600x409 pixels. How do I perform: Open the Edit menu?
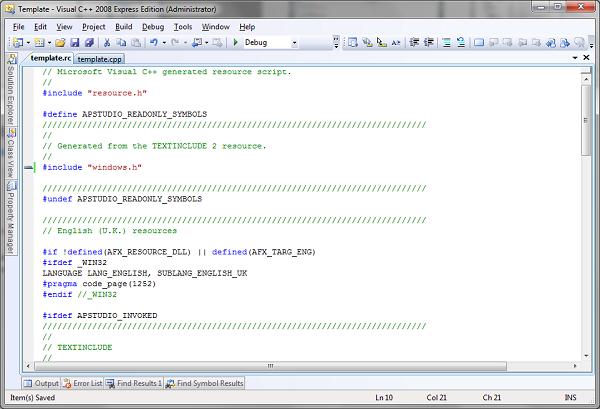point(40,27)
